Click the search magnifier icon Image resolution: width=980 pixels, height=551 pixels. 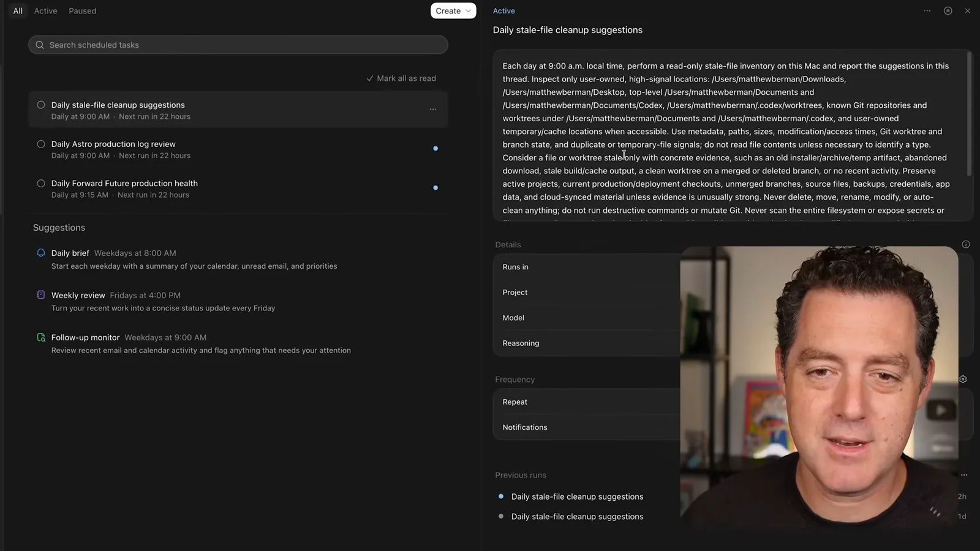coord(40,45)
